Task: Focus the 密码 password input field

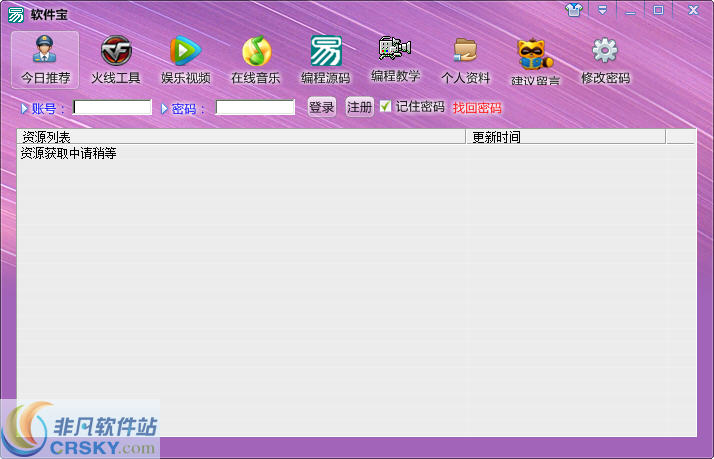Action: (255, 107)
